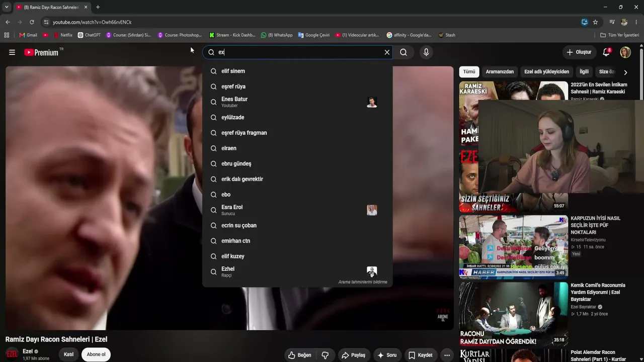Open the Gmail bookmark
This screenshot has width=644, height=362.
coord(28,35)
